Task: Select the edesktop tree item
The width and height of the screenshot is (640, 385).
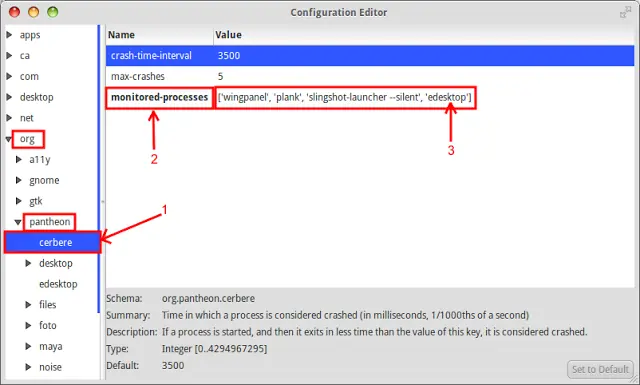Action: click(x=58, y=284)
